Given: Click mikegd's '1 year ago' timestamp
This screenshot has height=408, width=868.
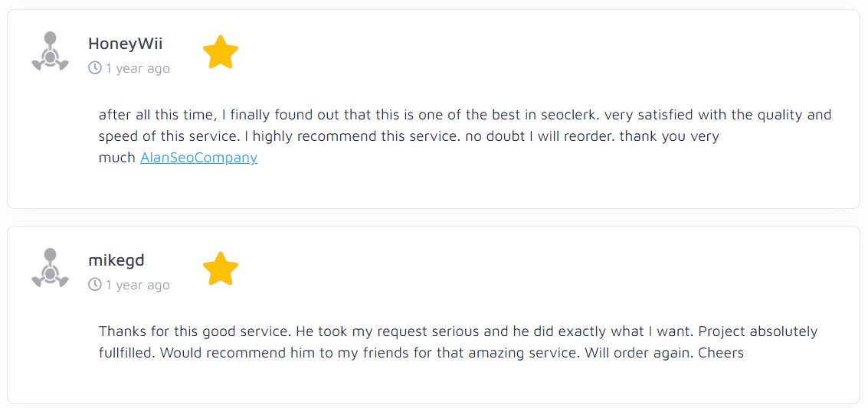Looking at the screenshot, I should click(x=138, y=285).
